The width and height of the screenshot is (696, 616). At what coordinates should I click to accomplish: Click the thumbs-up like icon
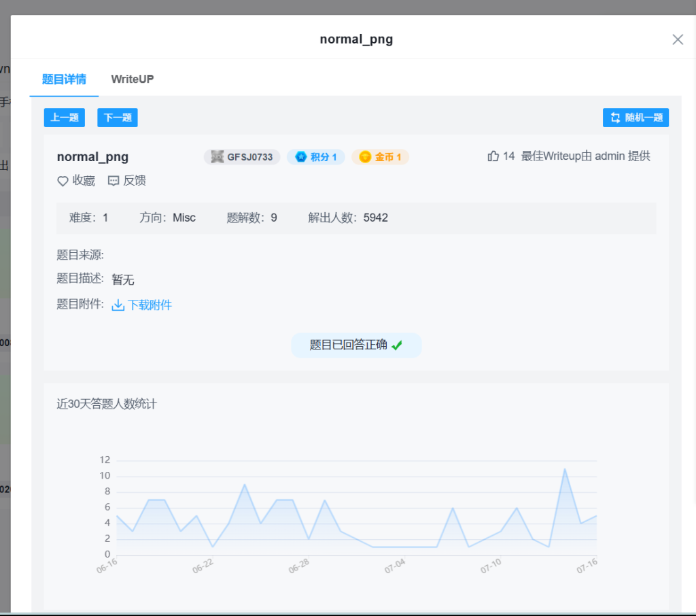pos(493,156)
